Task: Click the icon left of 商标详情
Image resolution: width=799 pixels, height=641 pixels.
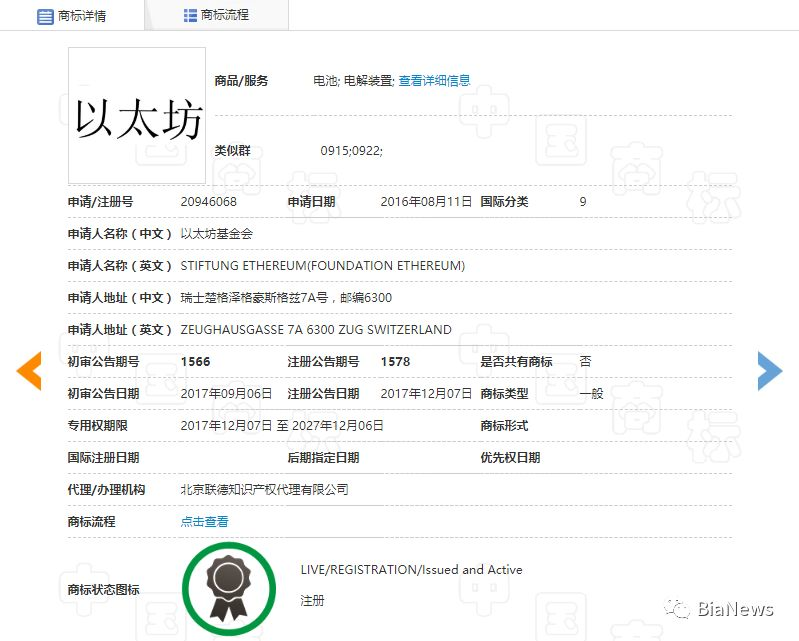Action: tap(45, 16)
